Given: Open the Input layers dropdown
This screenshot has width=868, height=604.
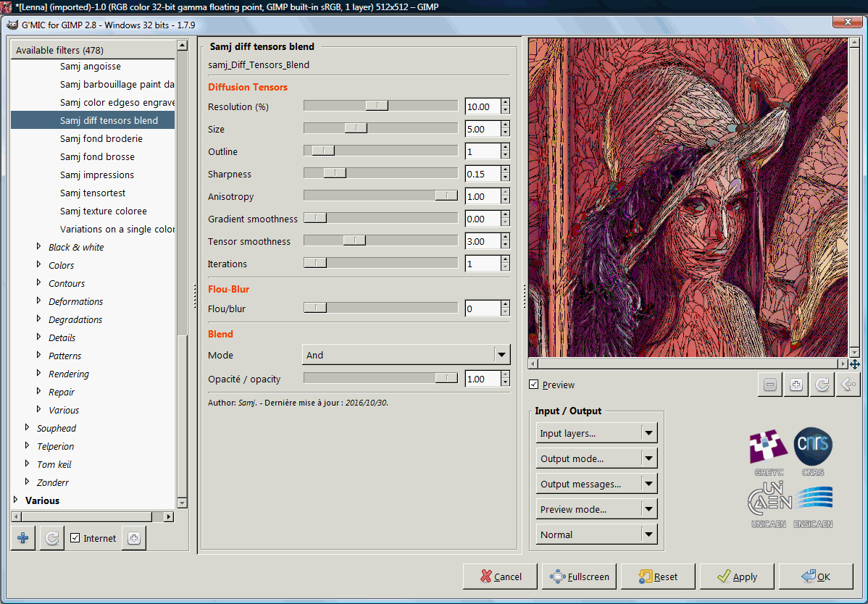Looking at the screenshot, I should pyautogui.click(x=596, y=433).
